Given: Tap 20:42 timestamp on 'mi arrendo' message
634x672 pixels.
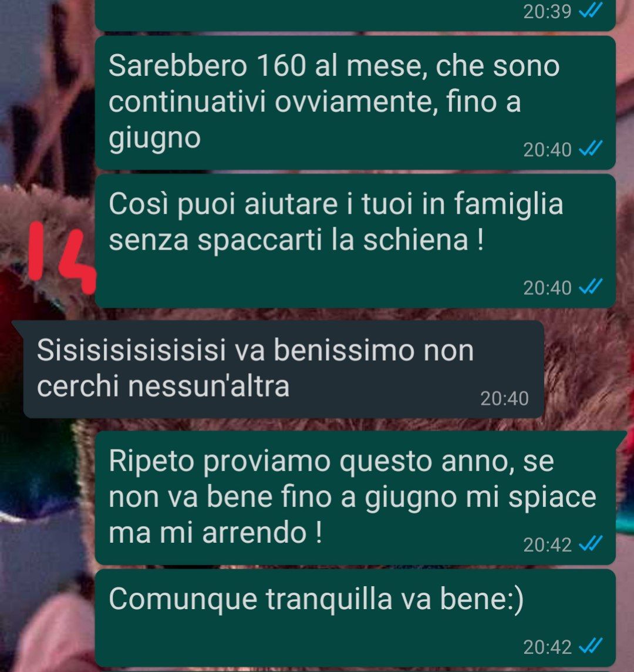Looking at the screenshot, I should tap(547, 545).
